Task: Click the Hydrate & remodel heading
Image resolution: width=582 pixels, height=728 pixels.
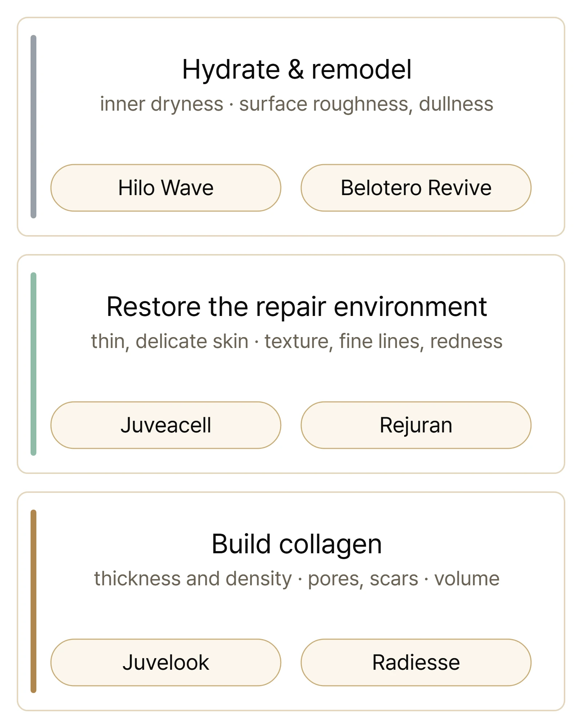Action: coord(297,69)
